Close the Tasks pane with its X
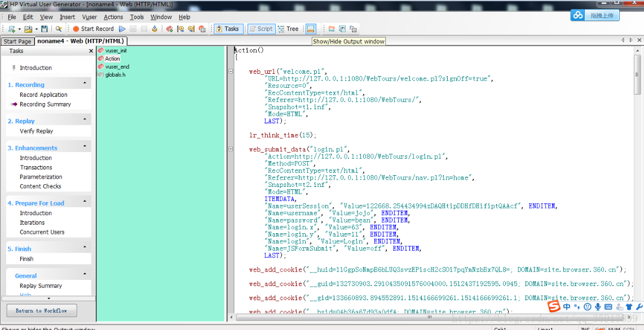The height and width of the screenshot is (330, 644). 91,51
